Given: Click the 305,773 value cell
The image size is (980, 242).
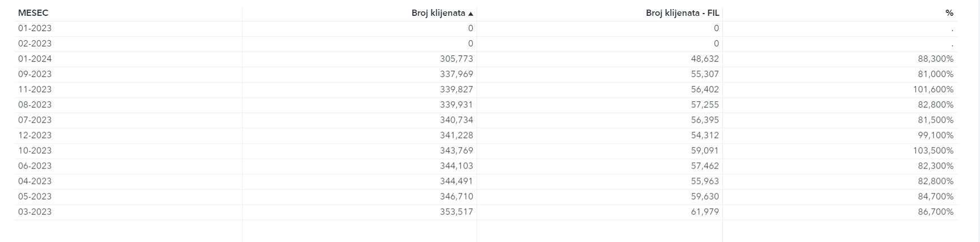Looking at the screenshot, I should 456,59.
